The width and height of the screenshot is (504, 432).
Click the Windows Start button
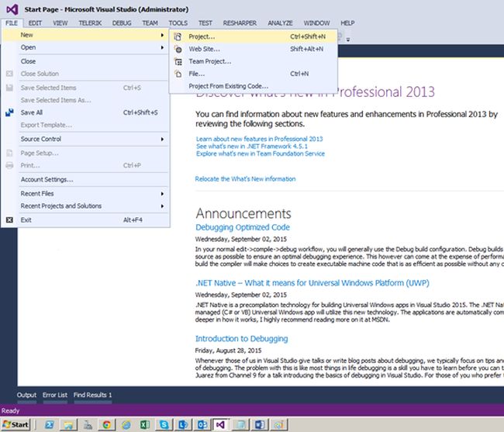16,424
